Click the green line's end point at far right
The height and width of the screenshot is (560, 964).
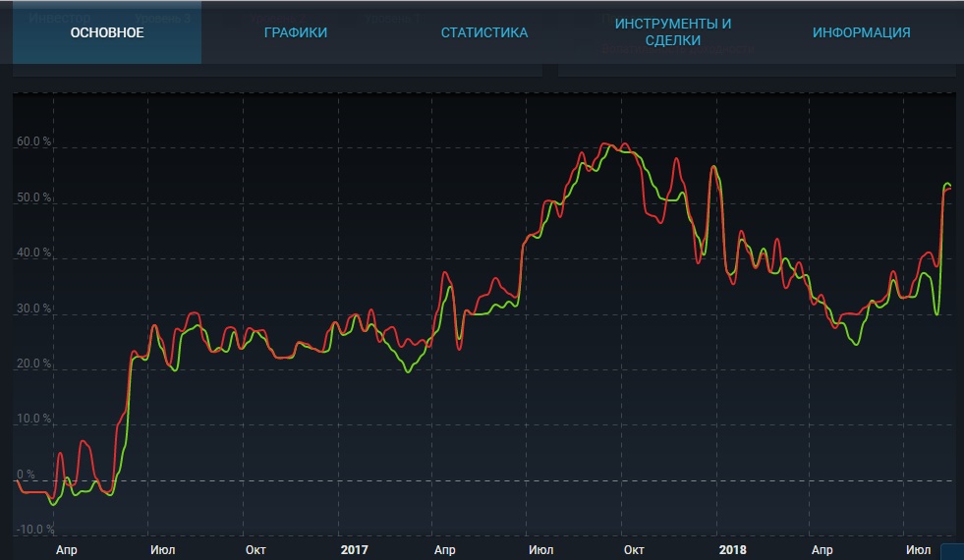point(949,185)
